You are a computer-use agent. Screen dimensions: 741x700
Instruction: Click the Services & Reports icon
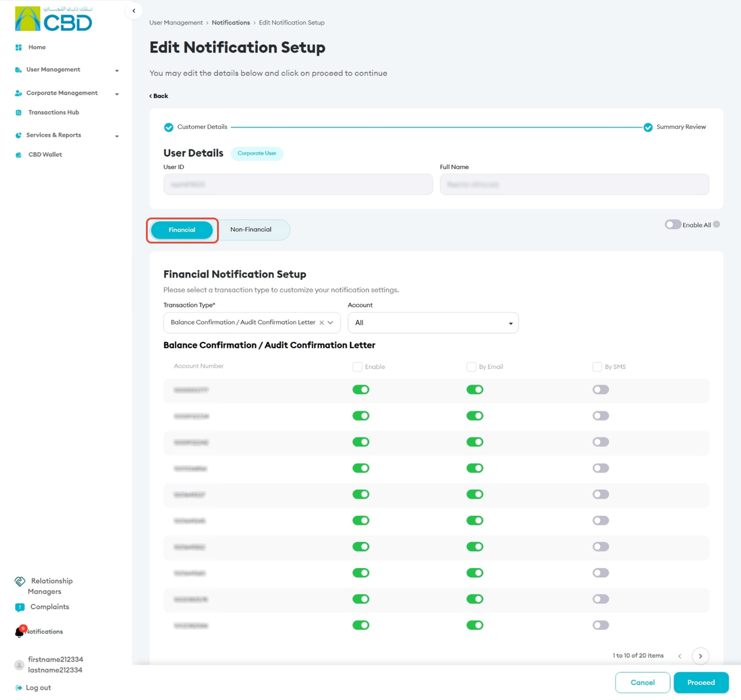point(18,135)
